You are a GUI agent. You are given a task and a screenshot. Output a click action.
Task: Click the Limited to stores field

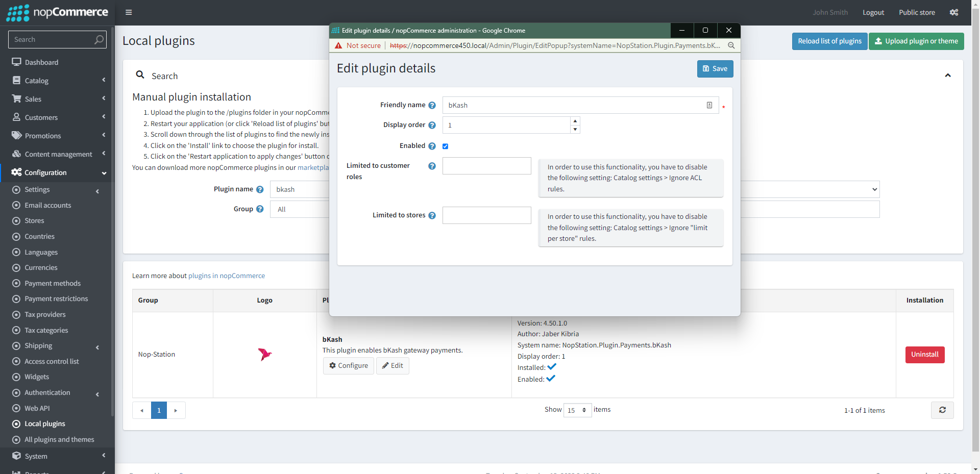487,215
